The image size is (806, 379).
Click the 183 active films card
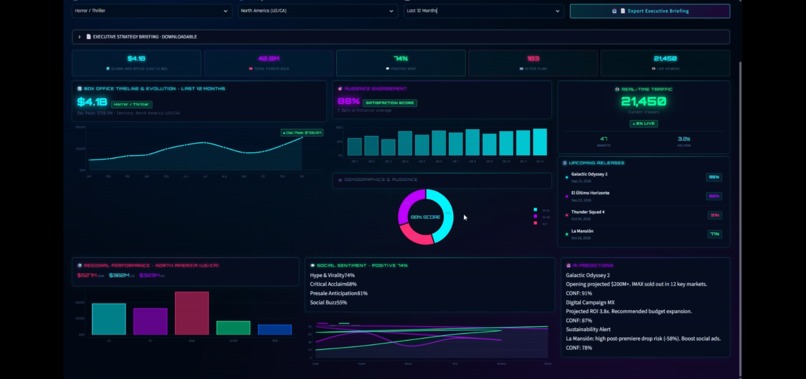point(533,63)
